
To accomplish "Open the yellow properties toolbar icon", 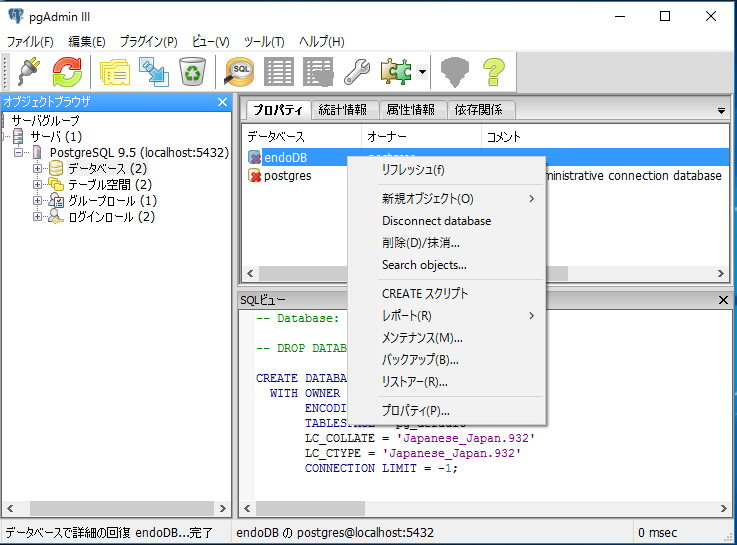I will click(115, 72).
